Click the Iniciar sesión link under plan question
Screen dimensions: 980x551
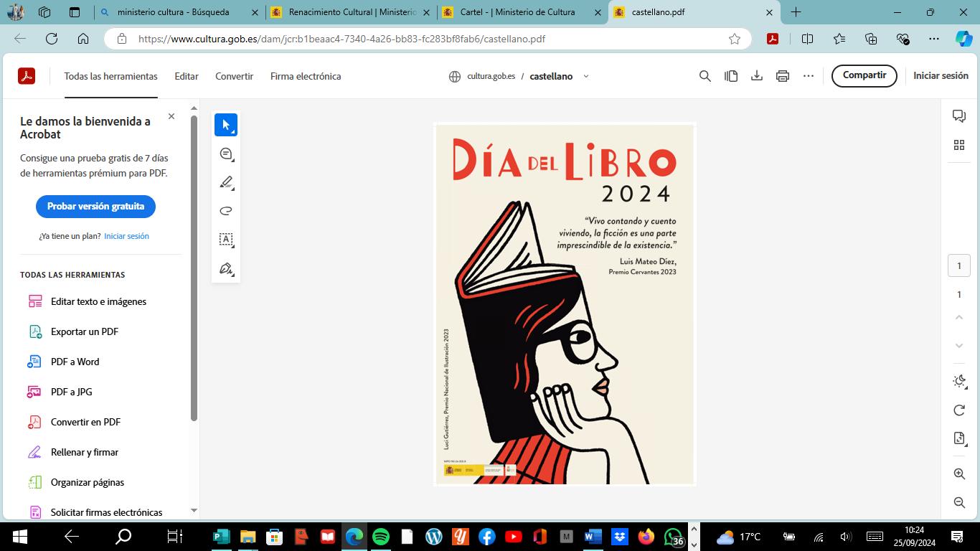[x=126, y=236]
